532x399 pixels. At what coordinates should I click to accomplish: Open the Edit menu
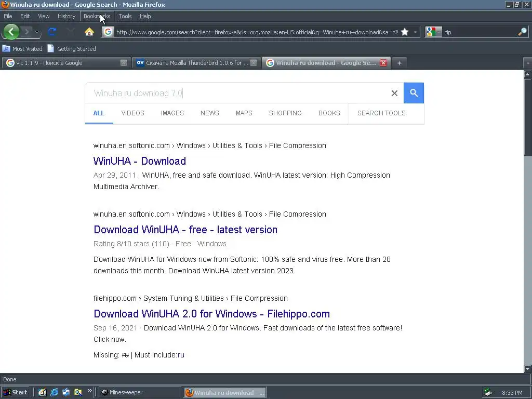pyautogui.click(x=25, y=16)
